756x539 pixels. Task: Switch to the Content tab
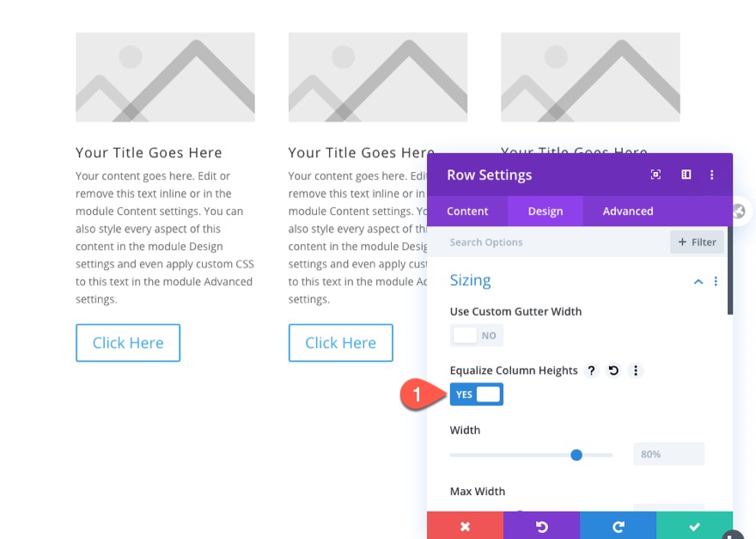(x=467, y=211)
